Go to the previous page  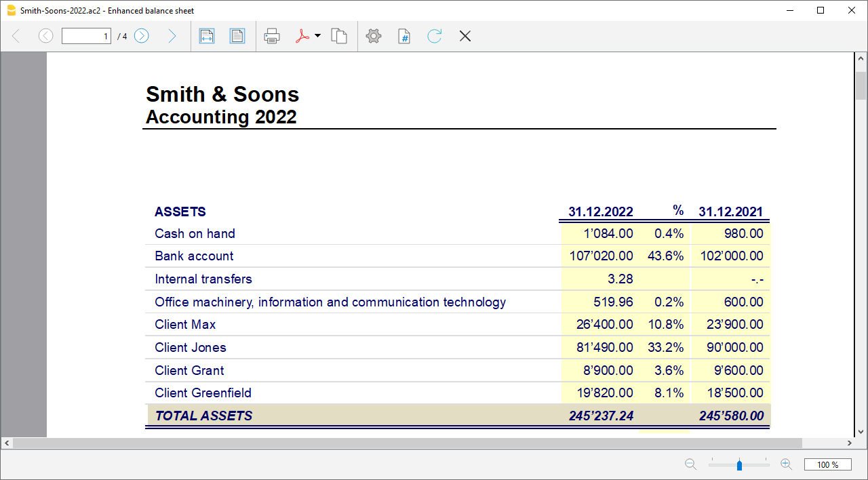pyautogui.click(x=45, y=36)
